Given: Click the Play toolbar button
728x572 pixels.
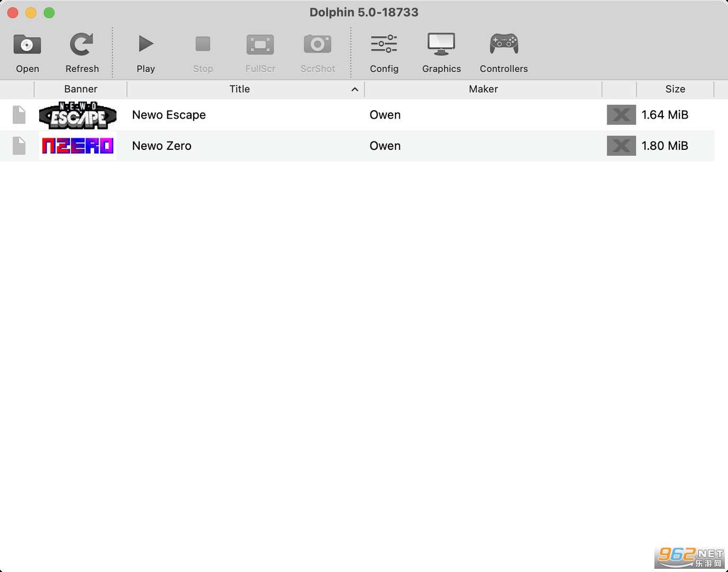Looking at the screenshot, I should 146,53.
